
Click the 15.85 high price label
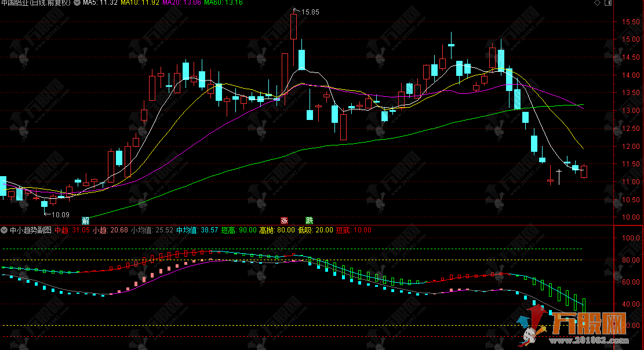310,12
